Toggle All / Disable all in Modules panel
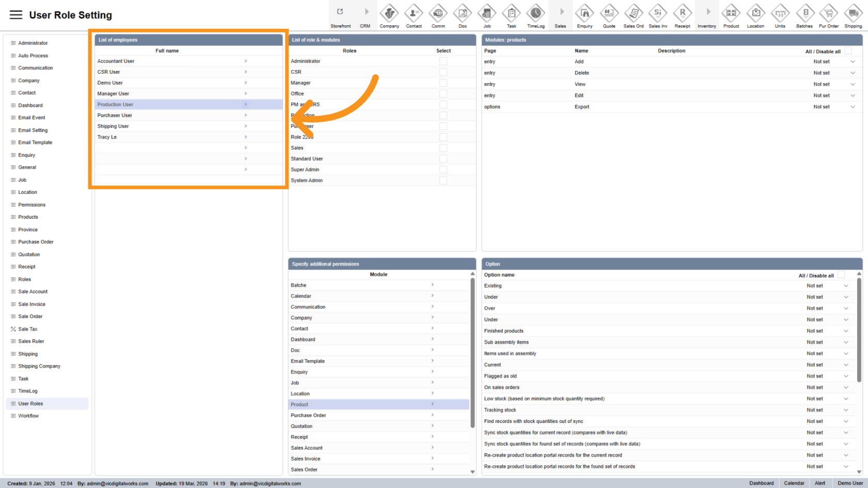Image resolution: width=868 pixels, height=488 pixels. pos(848,51)
